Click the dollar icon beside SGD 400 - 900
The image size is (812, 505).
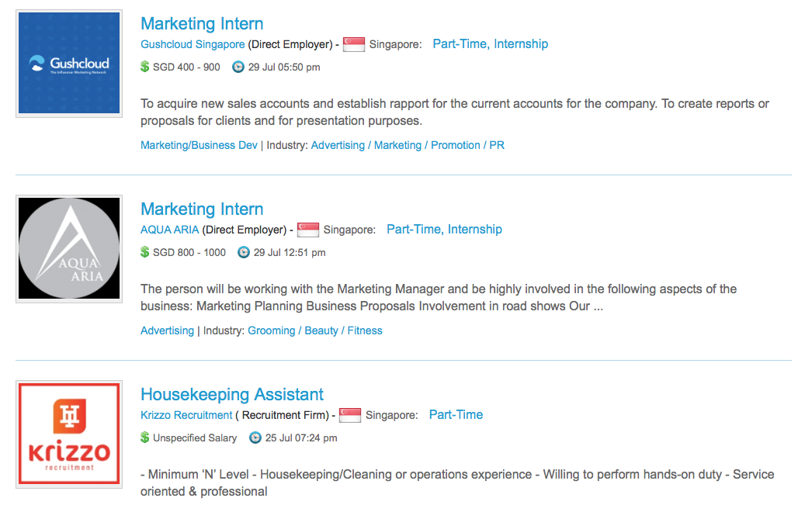(x=145, y=67)
